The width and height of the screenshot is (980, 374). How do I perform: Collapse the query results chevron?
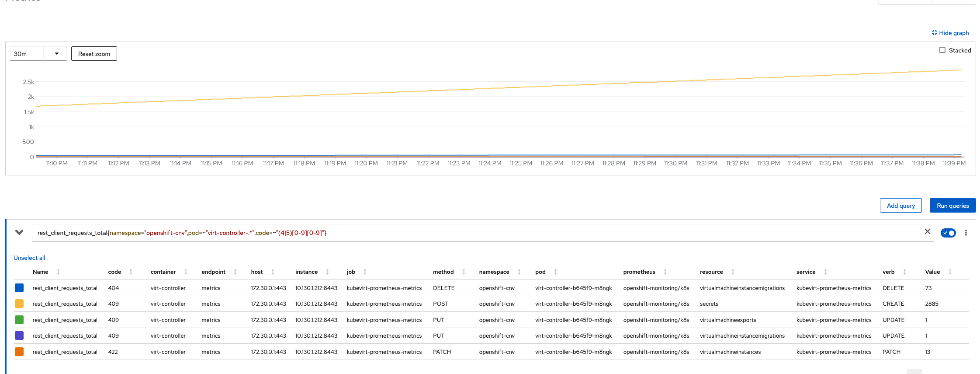[19, 232]
